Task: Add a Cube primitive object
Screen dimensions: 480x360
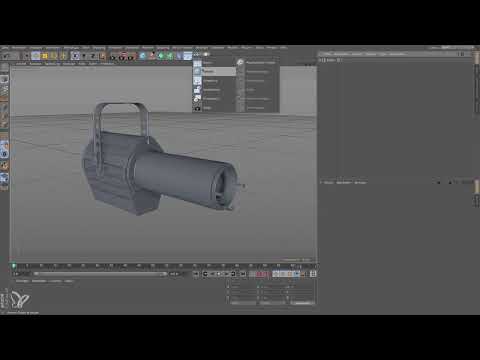Action: [143, 56]
